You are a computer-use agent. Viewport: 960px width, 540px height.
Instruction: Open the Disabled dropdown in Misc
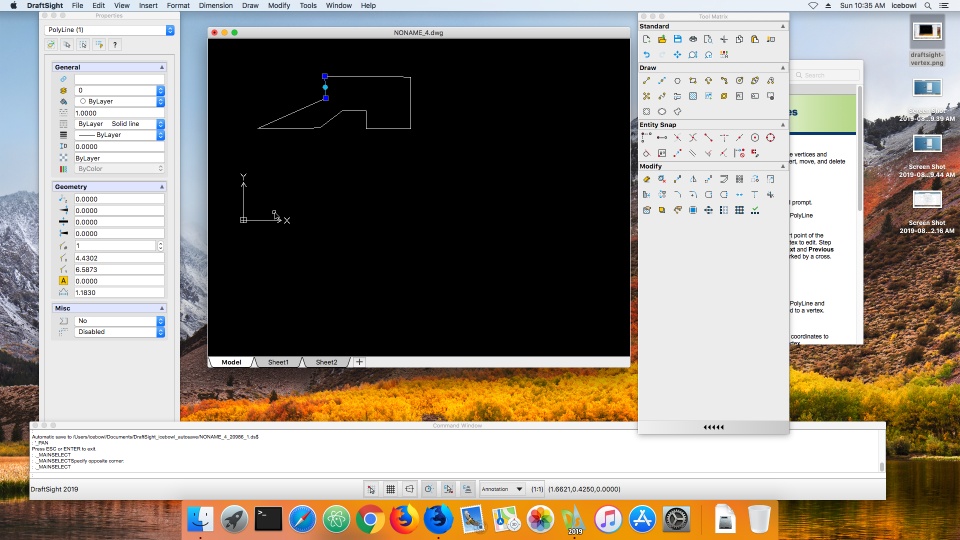click(119, 332)
